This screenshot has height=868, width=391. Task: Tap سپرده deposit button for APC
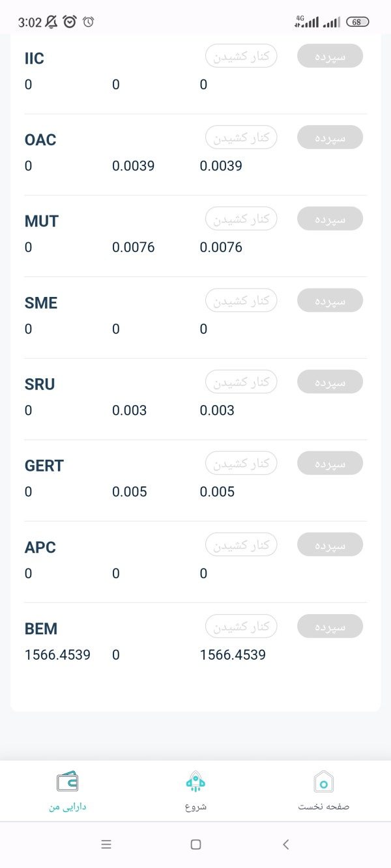point(330,544)
